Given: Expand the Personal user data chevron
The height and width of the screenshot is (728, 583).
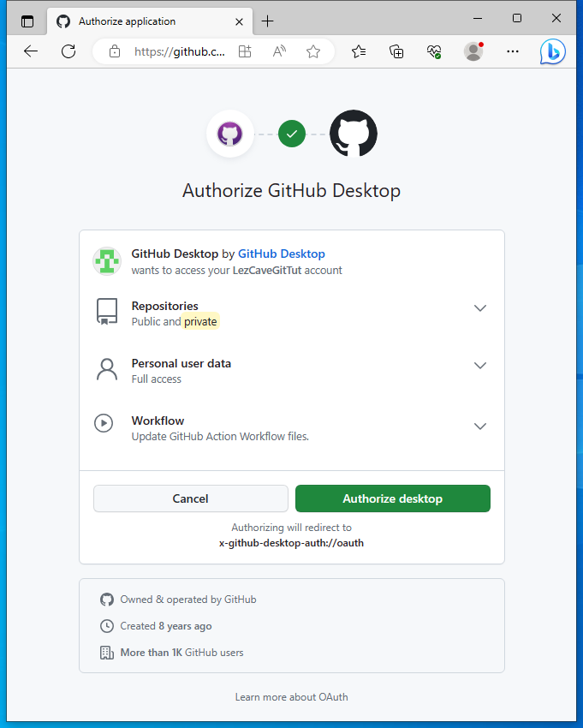Looking at the screenshot, I should [480, 366].
